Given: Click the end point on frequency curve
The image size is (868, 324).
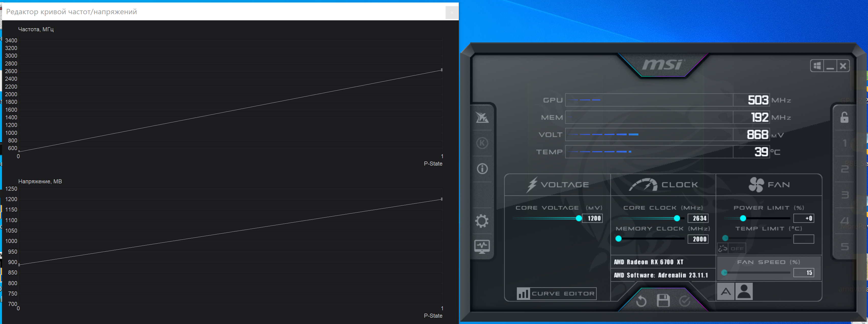Looking at the screenshot, I should coord(441,70).
